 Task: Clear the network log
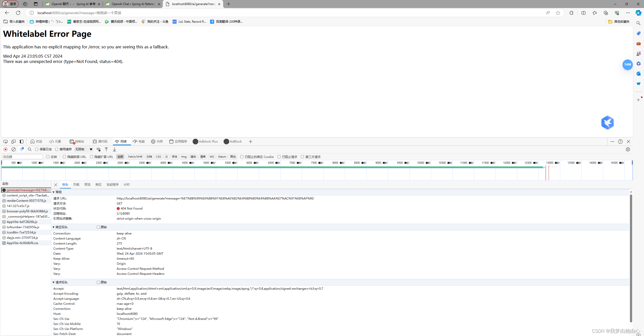[14, 149]
